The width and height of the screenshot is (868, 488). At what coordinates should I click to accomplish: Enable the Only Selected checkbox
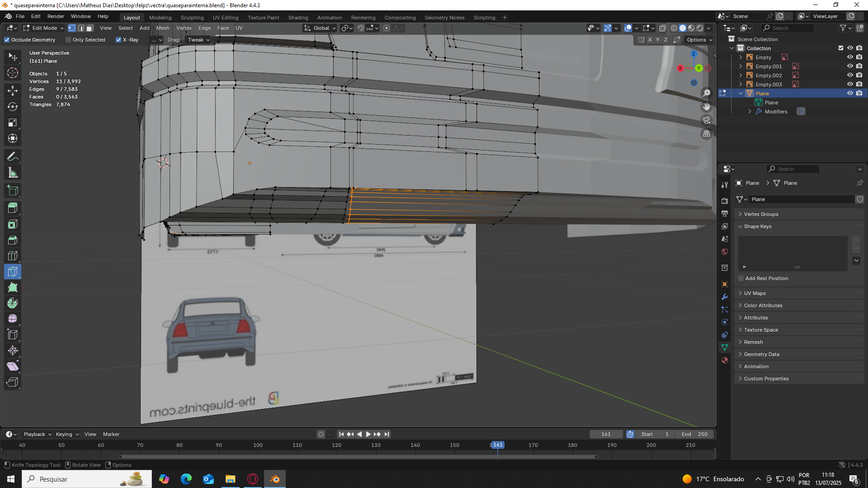(x=68, y=40)
